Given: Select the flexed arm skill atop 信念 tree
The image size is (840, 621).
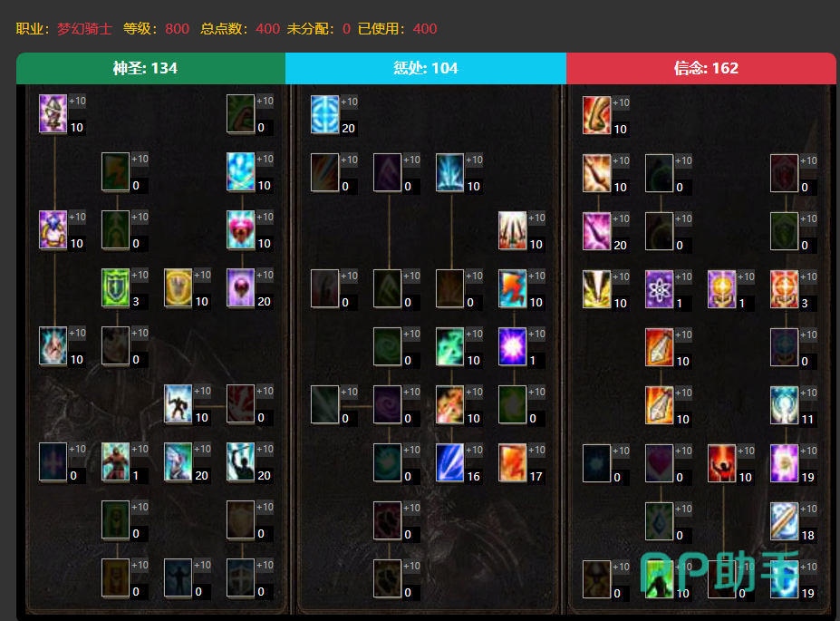Looking at the screenshot, I should (597, 115).
